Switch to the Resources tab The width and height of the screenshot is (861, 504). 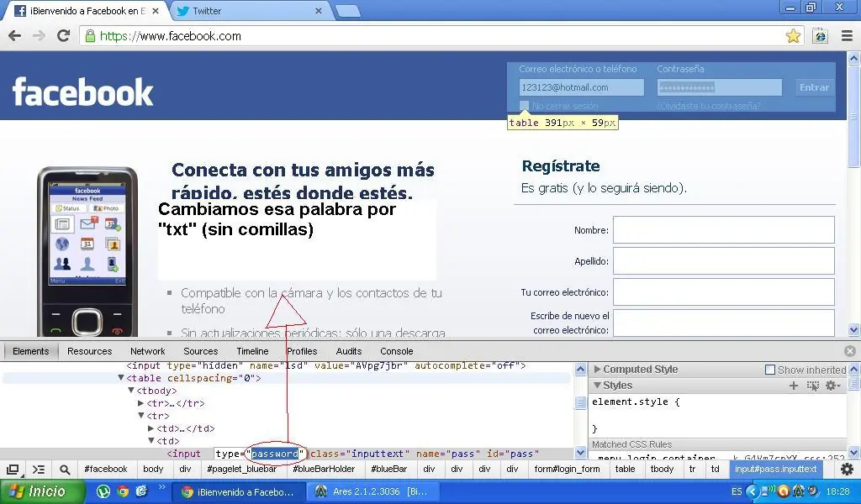coord(89,351)
